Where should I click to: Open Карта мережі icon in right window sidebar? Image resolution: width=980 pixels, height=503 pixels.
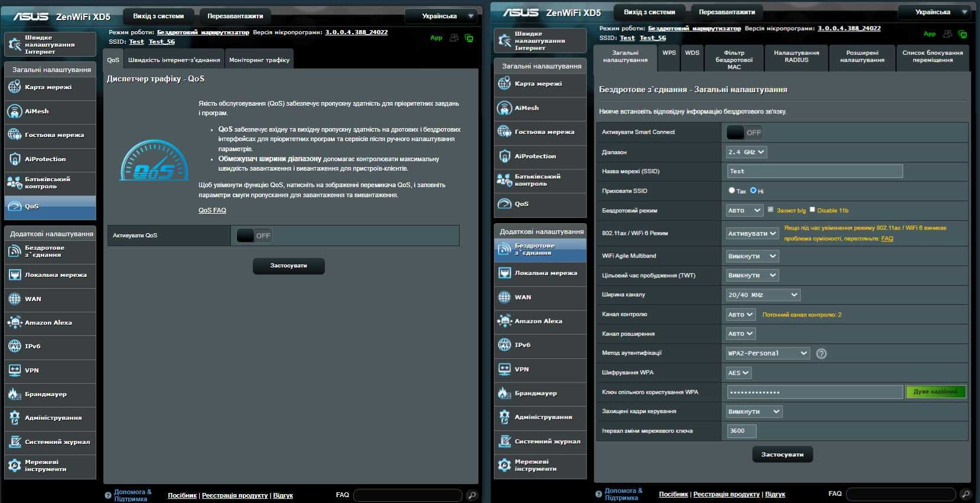tap(504, 84)
